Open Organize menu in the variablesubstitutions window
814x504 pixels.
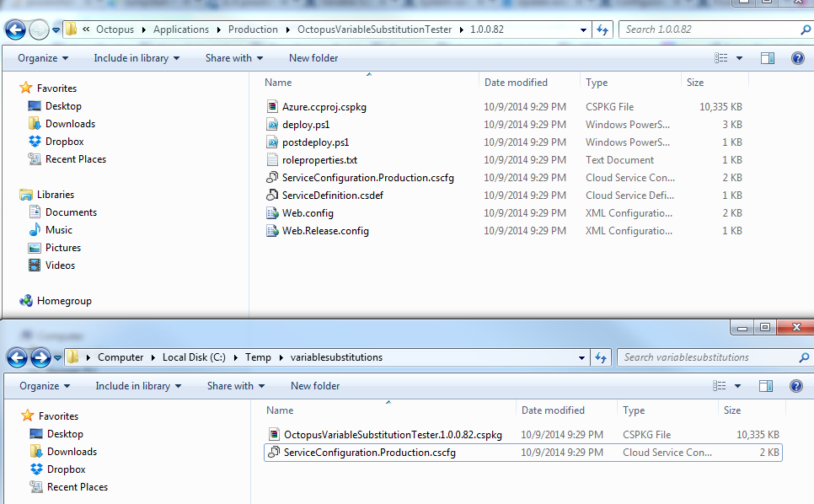coord(45,386)
